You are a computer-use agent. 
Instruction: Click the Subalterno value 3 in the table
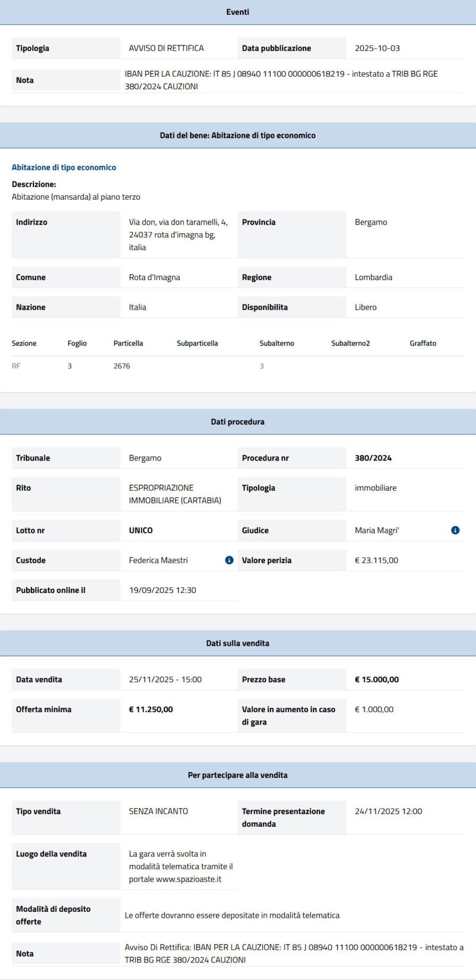coord(262,366)
